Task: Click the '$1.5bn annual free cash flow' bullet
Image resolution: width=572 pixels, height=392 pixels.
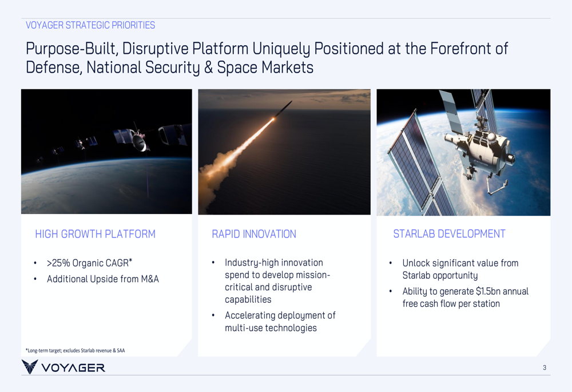Action: pos(466,297)
